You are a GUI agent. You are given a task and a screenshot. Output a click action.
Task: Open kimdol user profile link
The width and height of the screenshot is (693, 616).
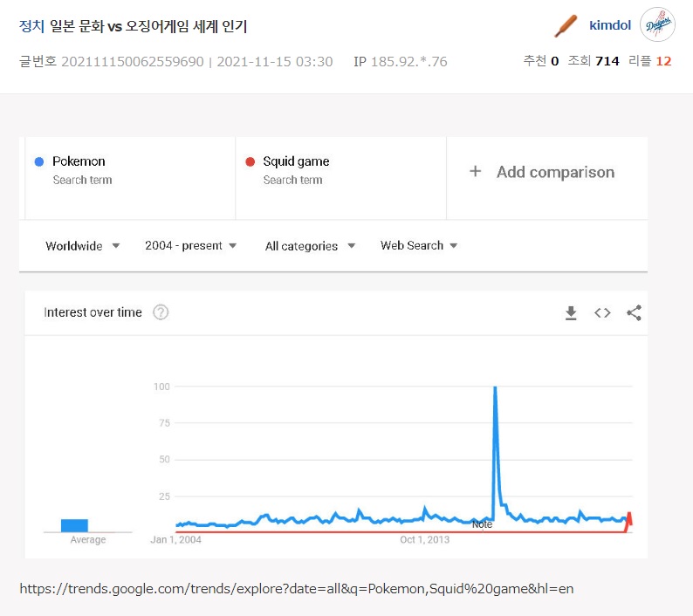[x=610, y=25]
